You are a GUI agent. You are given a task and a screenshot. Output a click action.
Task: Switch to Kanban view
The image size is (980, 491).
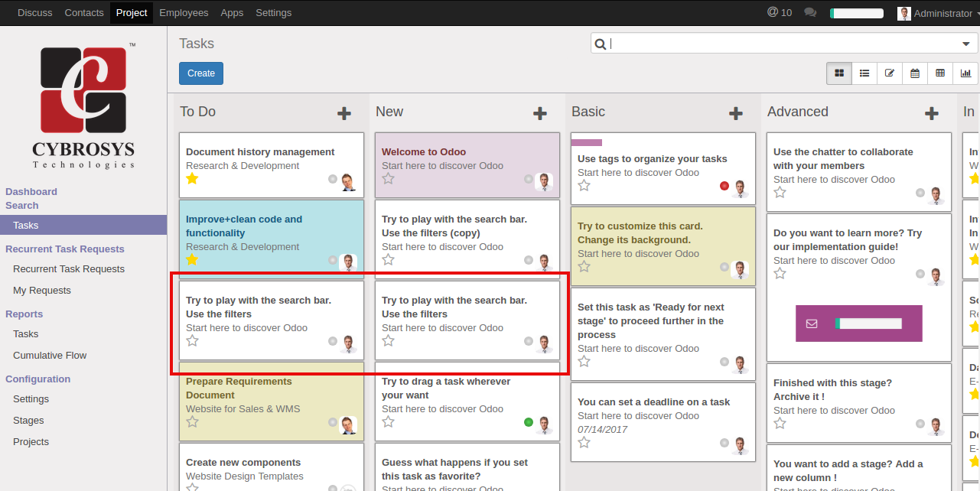point(839,73)
